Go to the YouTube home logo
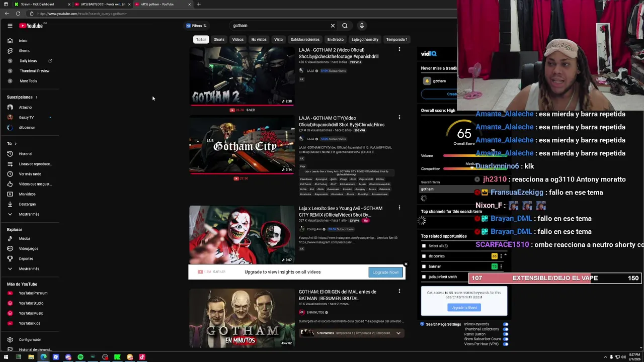The height and width of the screenshot is (362, 644). point(31,26)
